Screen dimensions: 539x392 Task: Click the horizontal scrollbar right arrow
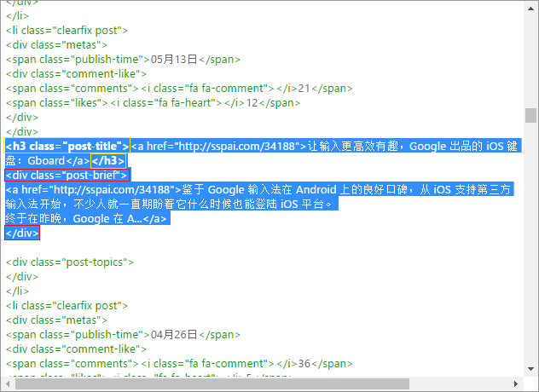pos(516,383)
